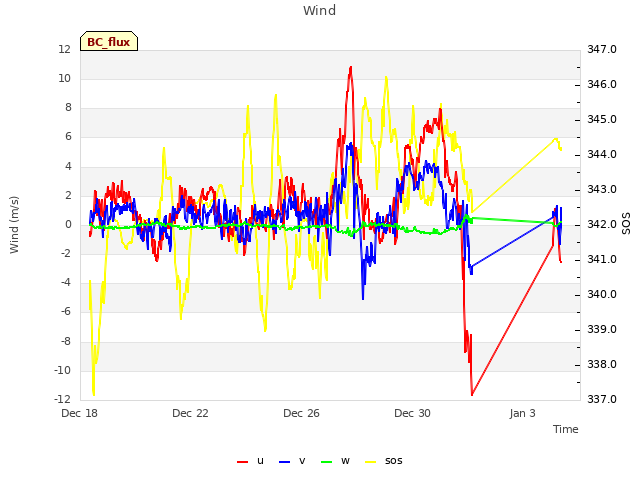Select the 'u' legend label

click(260, 461)
